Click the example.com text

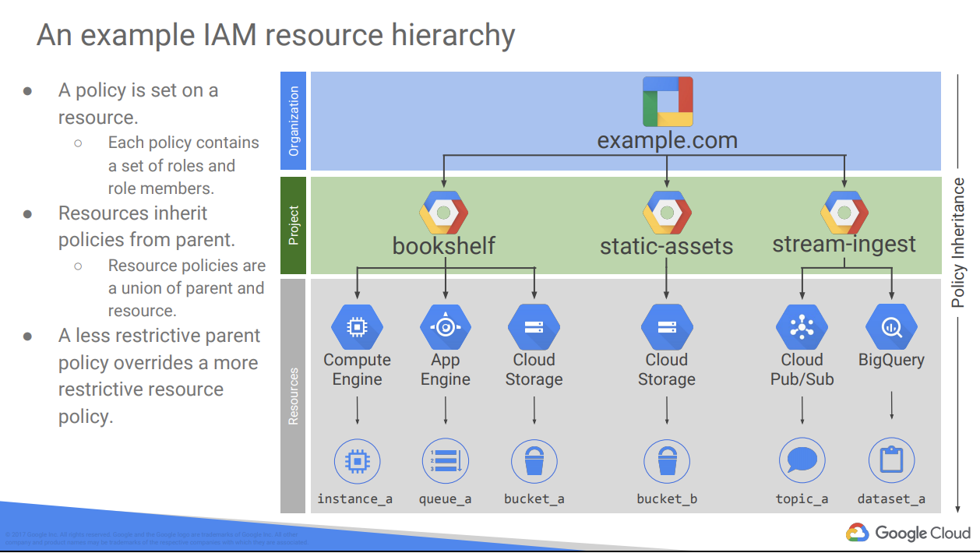pos(668,141)
